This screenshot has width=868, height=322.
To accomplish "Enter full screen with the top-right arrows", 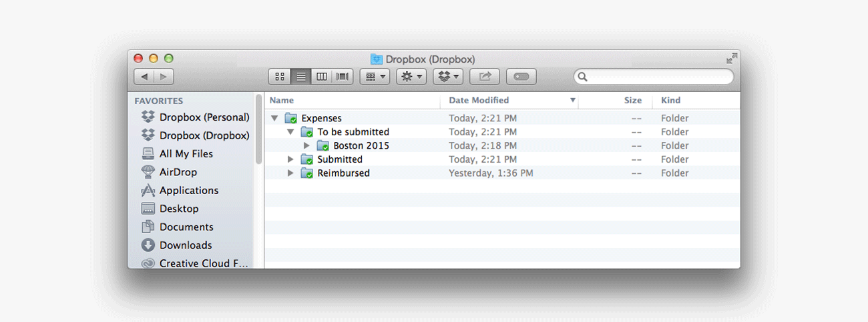I will (732, 58).
